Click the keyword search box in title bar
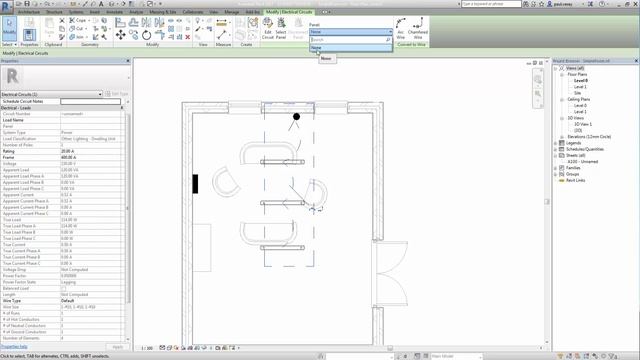This screenshot has height=360, width=640. [x=491, y=4]
